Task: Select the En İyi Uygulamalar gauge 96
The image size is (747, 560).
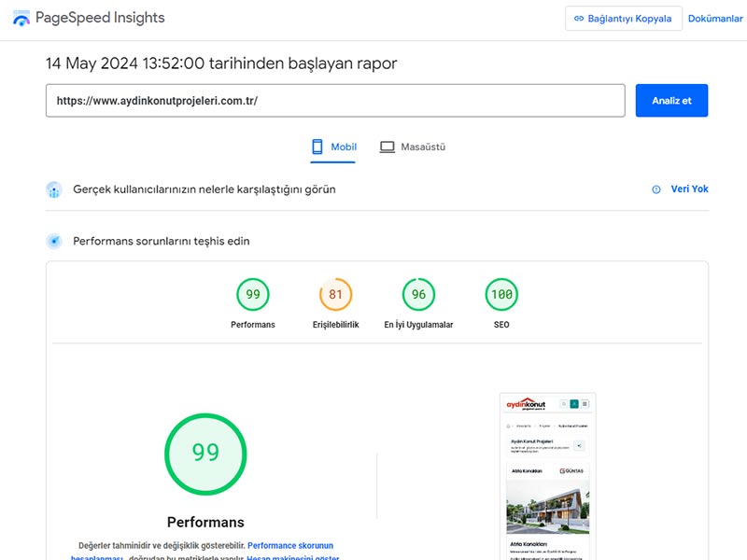Action: [418, 294]
